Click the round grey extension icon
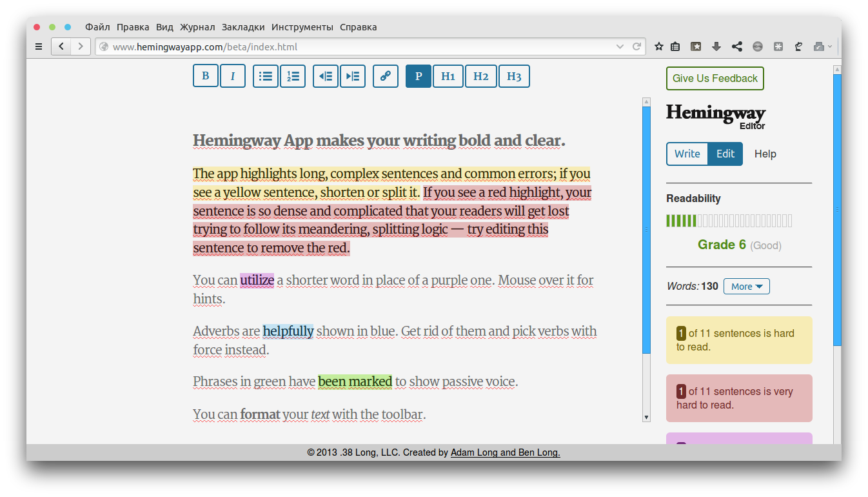This screenshot has height=497, width=868. (758, 46)
